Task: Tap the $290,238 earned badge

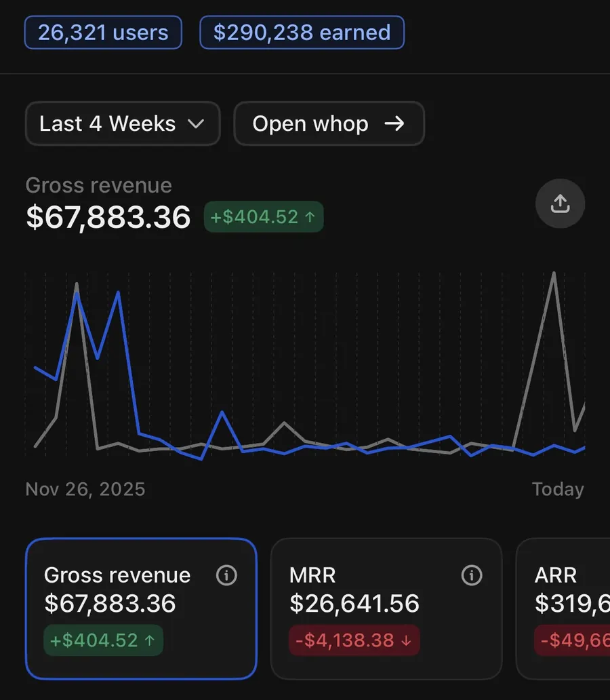Action: 302,33
